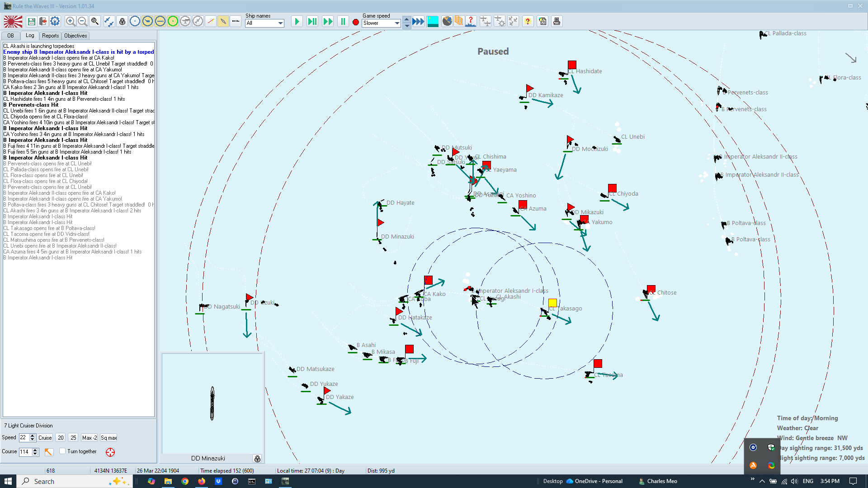This screenshot has height=488, width=868.
Task: Click the Max -2 speed button
Action: [x=90, y=437]
